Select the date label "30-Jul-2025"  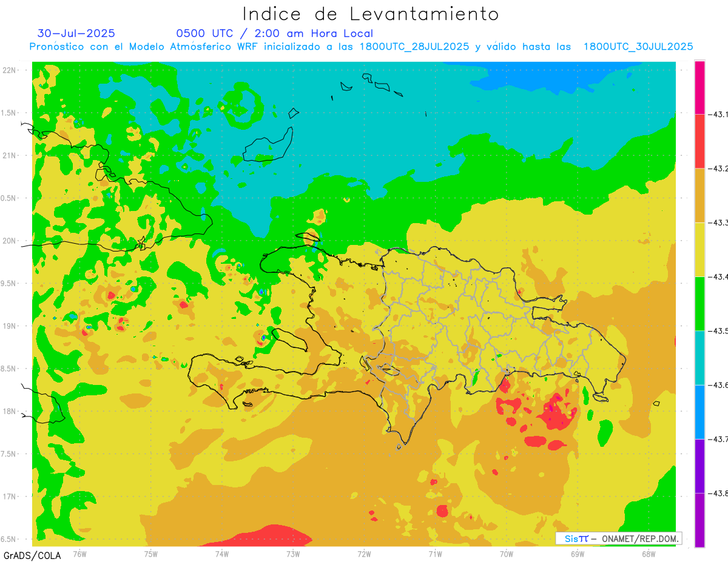click(x=76, y=33)
